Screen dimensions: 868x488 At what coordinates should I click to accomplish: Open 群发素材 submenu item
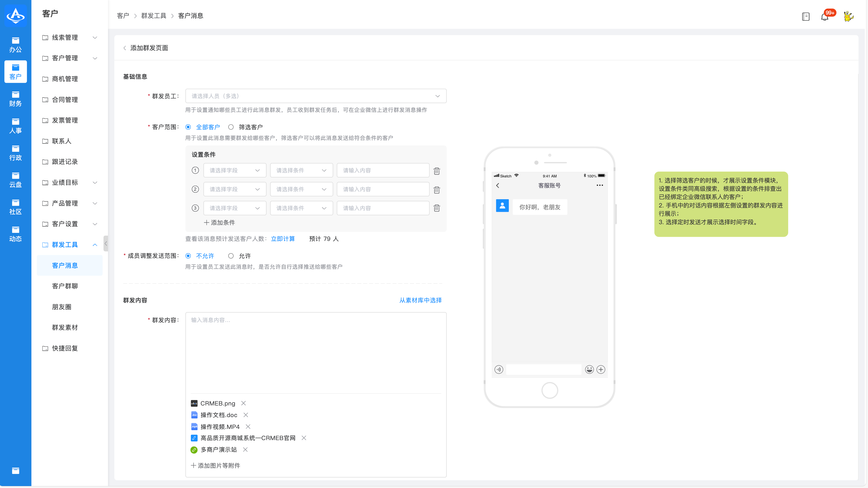pos(65,327)
